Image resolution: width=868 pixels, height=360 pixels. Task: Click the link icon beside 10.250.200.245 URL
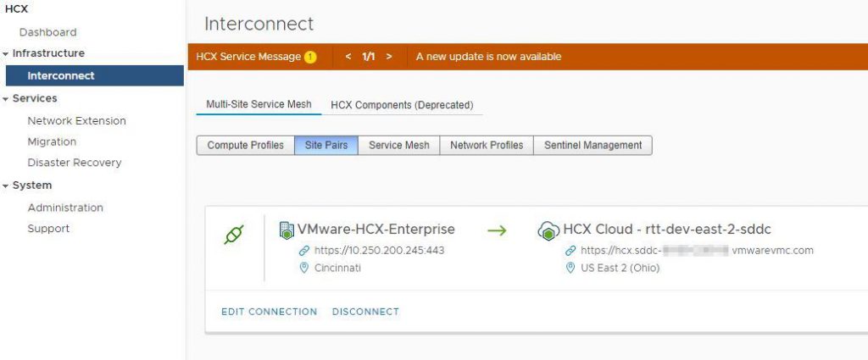[x=304, y=251]
